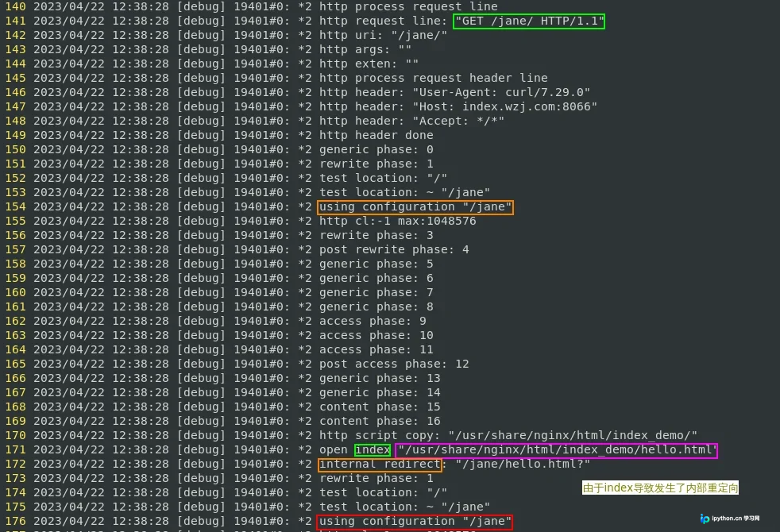Select the "post rewrite phase: 4" entry
The image size is (780, 532).
point(394,249)
